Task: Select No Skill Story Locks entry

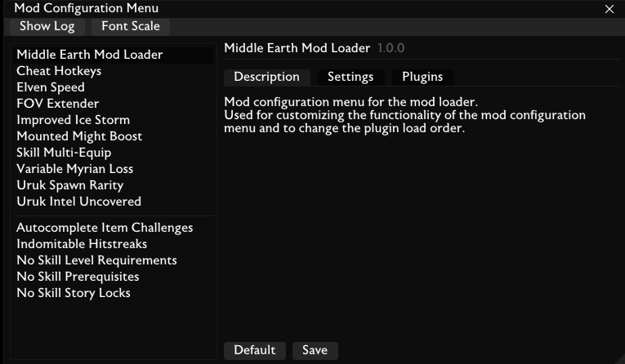Action: pyautogui.click(x=74, y=293)
